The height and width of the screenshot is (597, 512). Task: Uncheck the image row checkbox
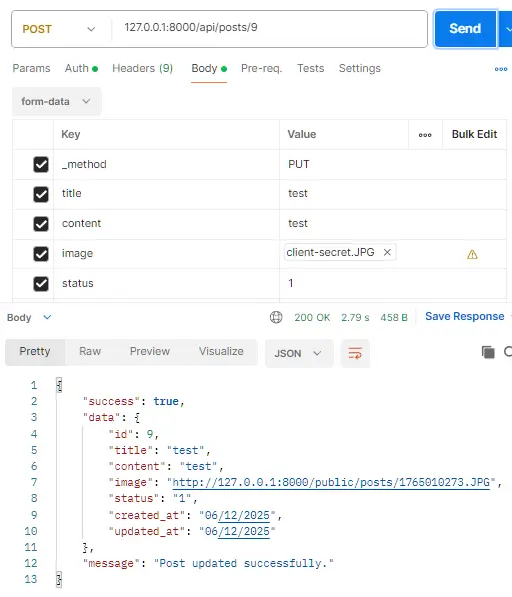coord(41,254)
